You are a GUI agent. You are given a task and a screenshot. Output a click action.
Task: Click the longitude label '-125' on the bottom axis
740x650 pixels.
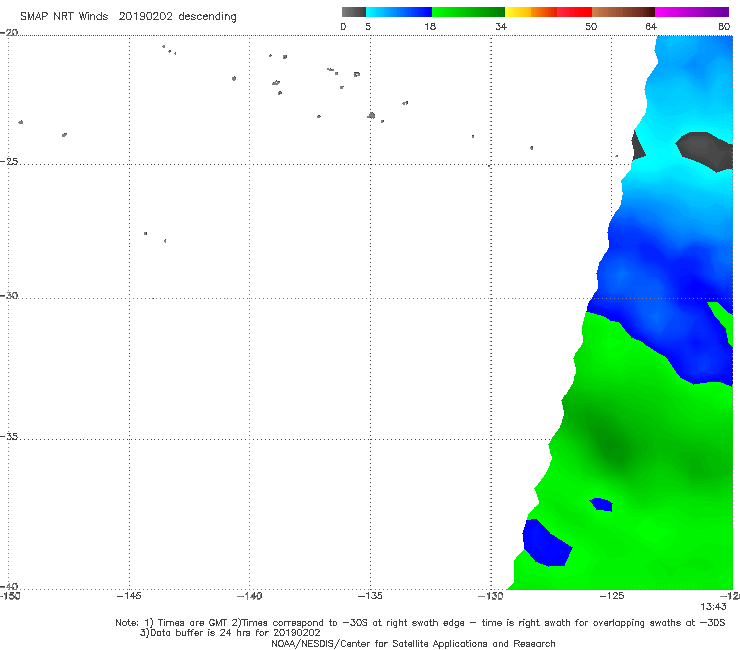tap(612, 596)
